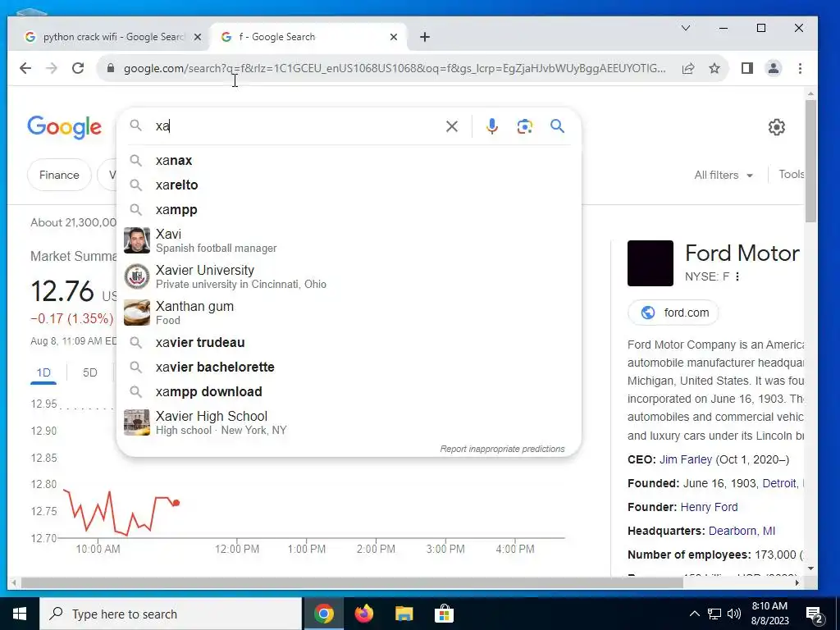Open the taskbar clock and date

tap(769, 614)
